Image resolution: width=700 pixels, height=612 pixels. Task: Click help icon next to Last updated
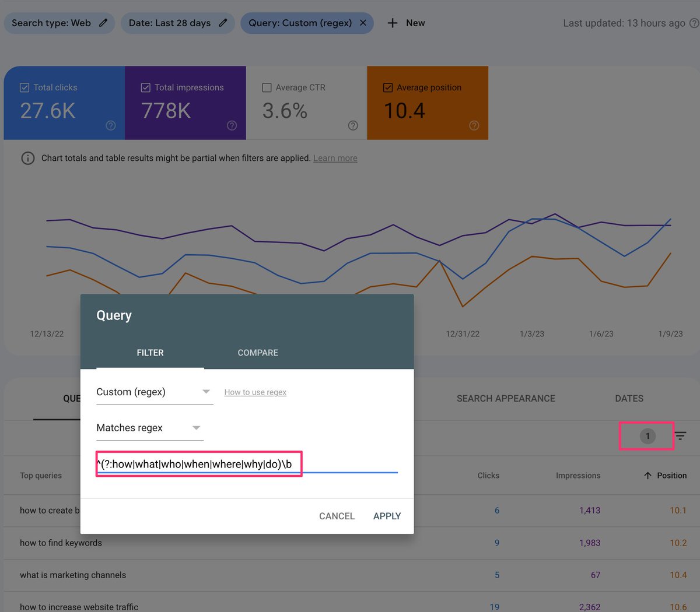694,23
